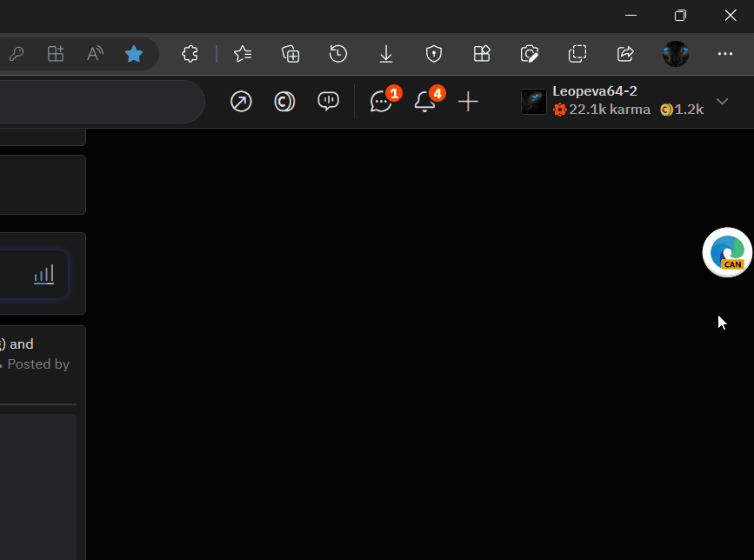Open the browser Share icon
This screenshot has height=560, width=754.
pos(625,54)
